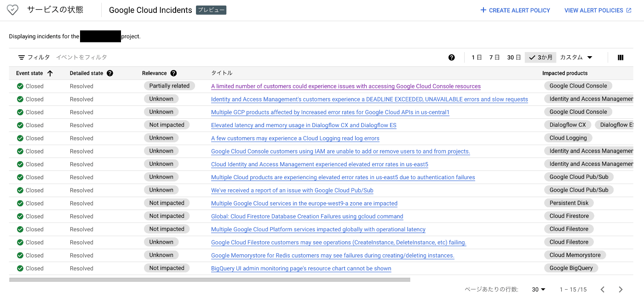
Task: Open Cloud Firestore Database Creation Failures incident
Action: coord(307,216)
